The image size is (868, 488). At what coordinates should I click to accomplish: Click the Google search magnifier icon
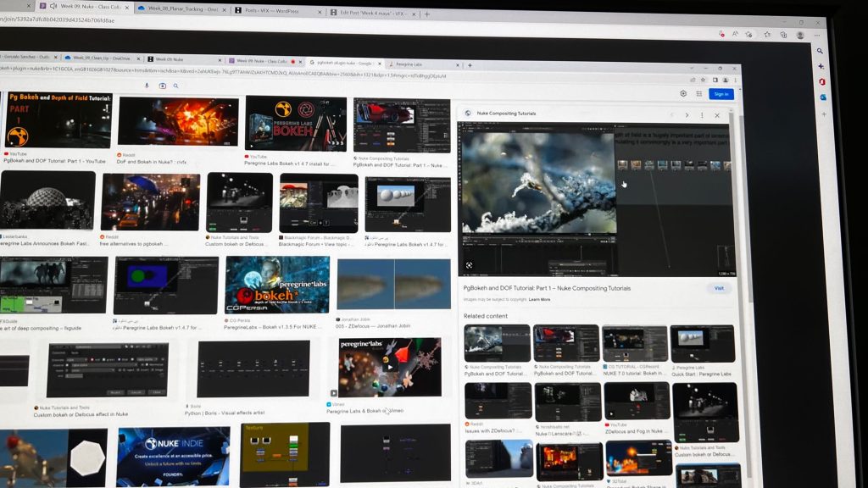176,86
